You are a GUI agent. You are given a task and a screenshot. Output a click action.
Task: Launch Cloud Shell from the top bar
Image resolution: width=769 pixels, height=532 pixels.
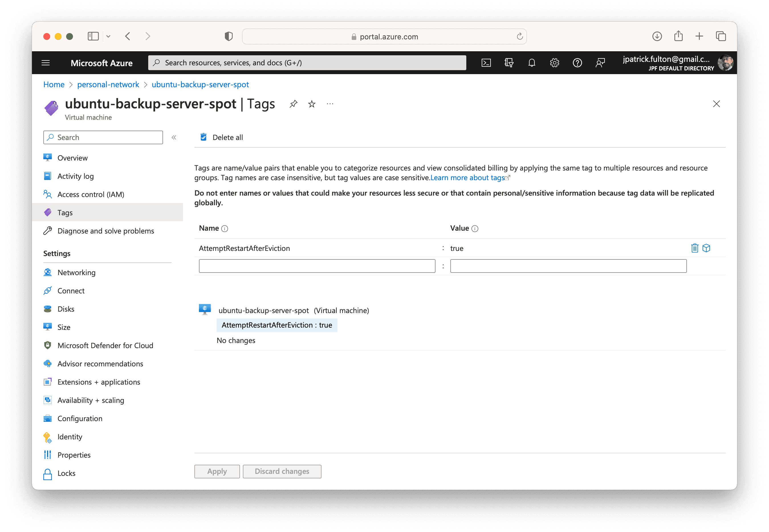(486, 63)
